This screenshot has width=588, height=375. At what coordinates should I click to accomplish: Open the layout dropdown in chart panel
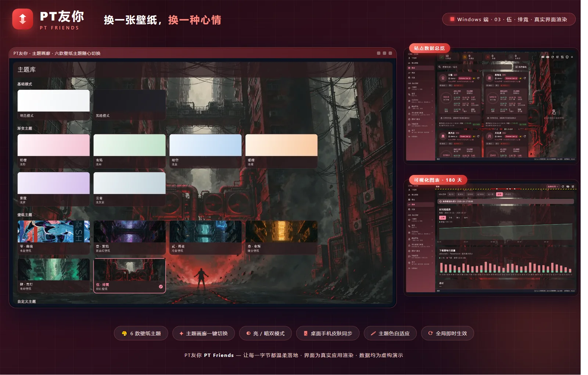click(553, 186)
